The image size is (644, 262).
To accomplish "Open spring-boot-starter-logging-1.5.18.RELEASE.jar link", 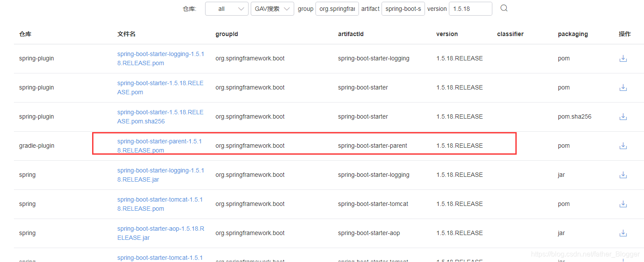I will click(160, 175).
